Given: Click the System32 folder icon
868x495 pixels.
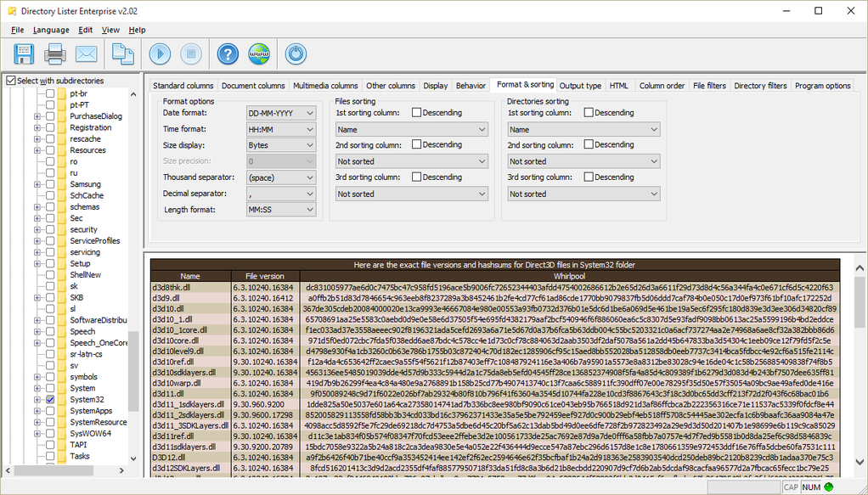Looking at the screenshot, I should click(61, 399).
